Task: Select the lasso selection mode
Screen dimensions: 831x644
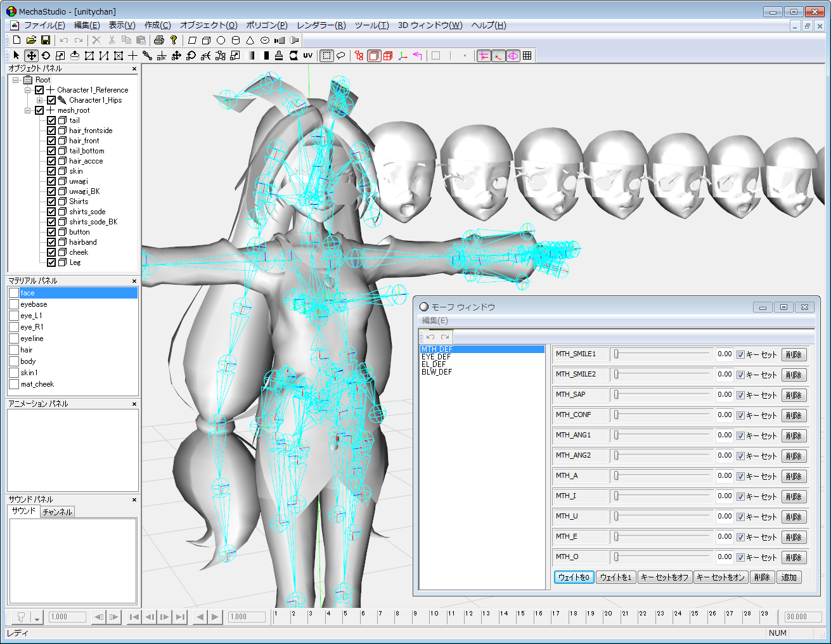Action: (341, 56)
